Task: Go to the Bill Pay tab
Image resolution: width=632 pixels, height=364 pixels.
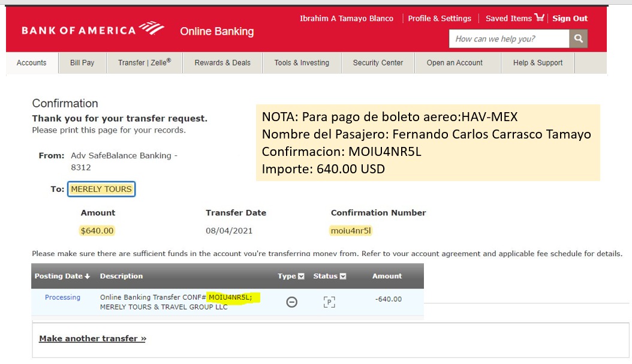Action: point(82,63)
